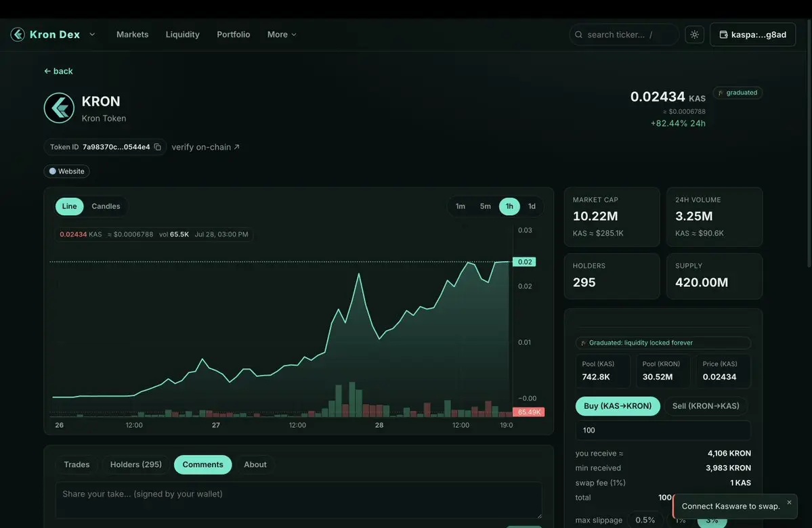
Task: Click the swap fee 1 KAS value
Action: click(740, 483)
